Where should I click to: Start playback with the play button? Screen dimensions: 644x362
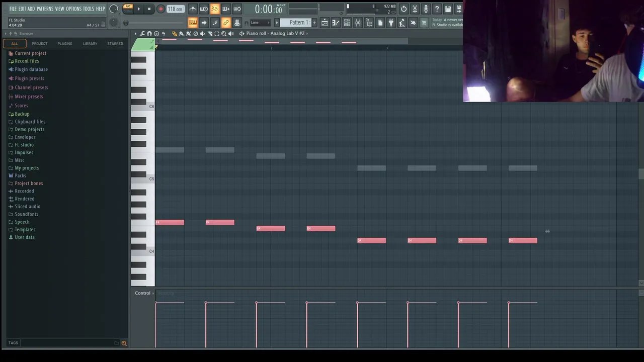pyautogui.click(x=138, y=9)
